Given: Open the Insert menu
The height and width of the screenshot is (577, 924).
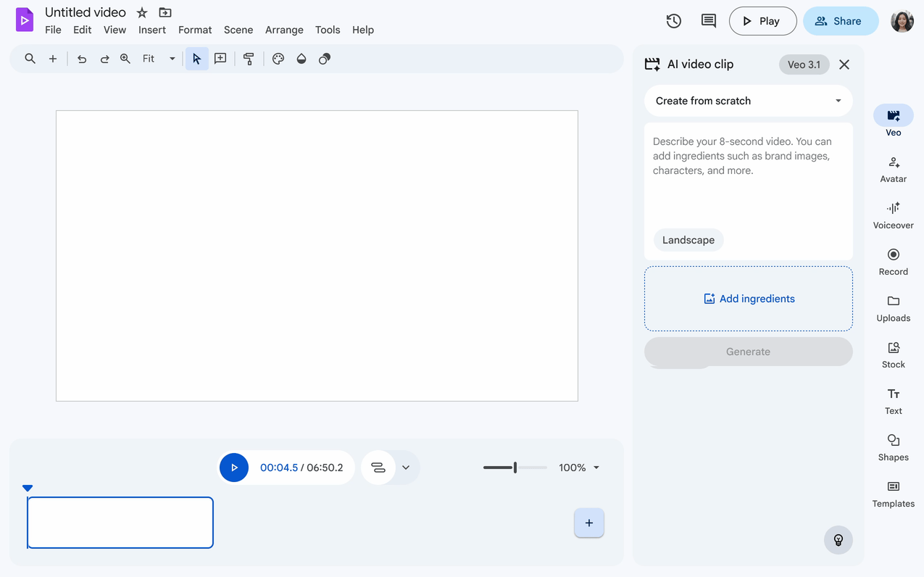Looking at the screenshot, I should 152,30.
